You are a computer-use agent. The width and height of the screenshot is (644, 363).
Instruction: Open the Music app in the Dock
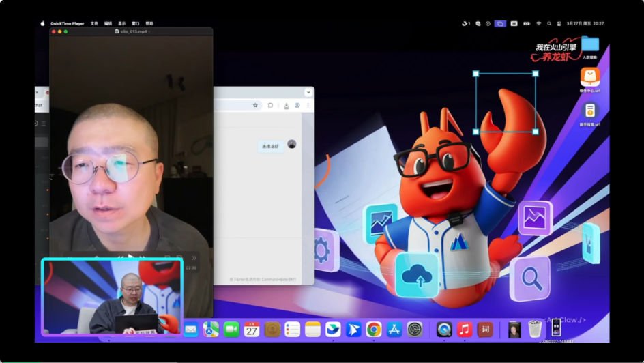coord(465,330)
